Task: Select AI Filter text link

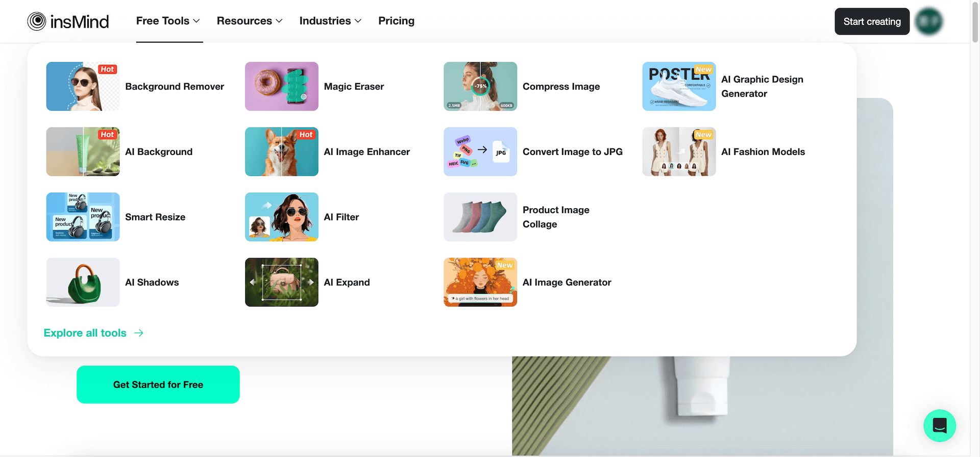Action: (x=341, y=217)
